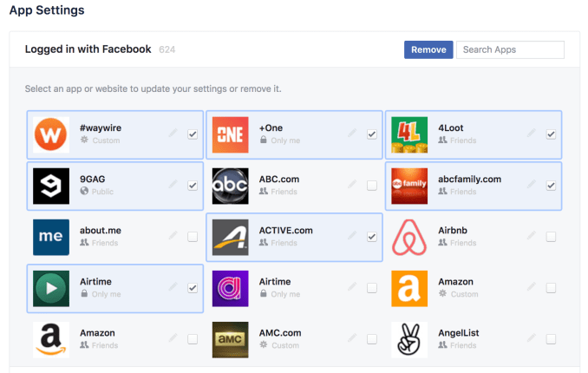Click the about.me app icon
Viewport: 588px width, 373px height.
(x=51, y=237)
